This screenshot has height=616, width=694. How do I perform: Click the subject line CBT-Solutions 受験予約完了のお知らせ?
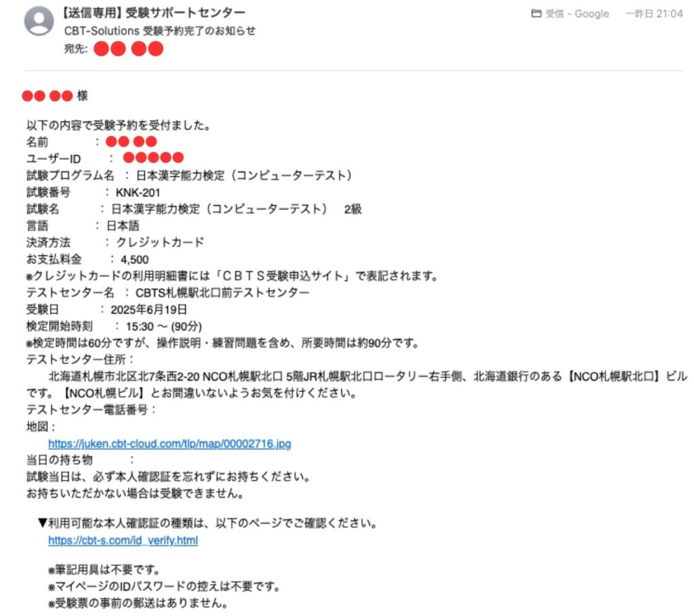160,30
